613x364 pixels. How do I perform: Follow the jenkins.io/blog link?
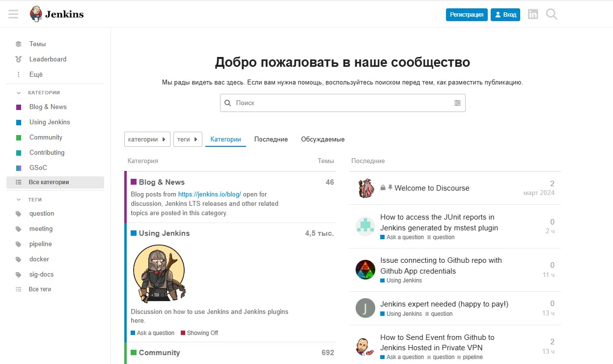[209, 195]
